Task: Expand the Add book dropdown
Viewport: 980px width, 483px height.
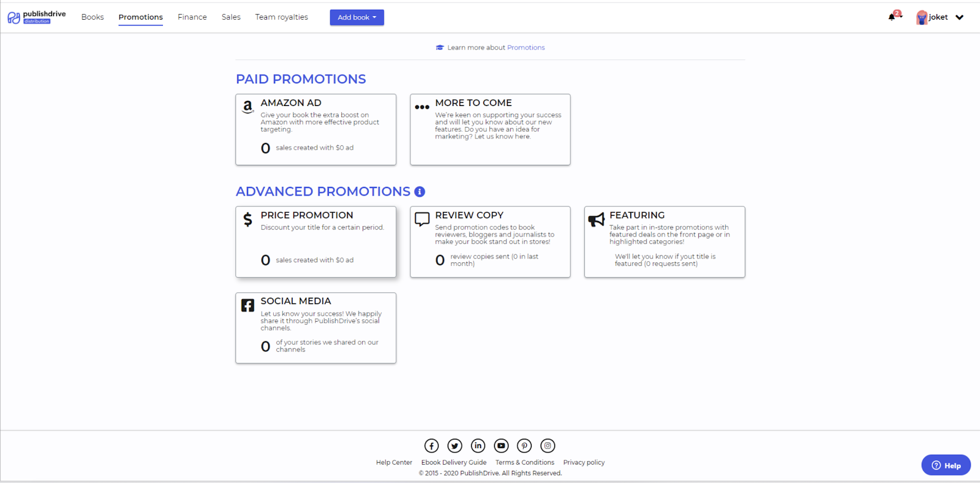Action: [357, 17]
